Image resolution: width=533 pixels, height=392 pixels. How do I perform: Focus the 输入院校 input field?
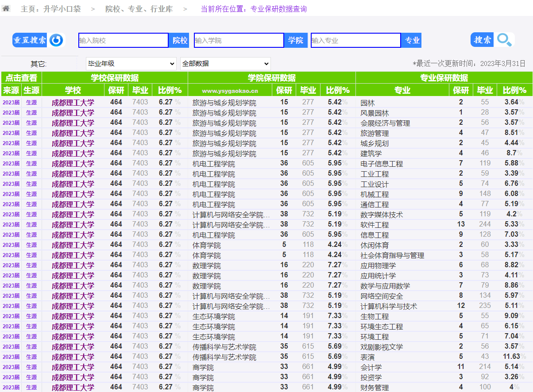(x=123, y=40)
